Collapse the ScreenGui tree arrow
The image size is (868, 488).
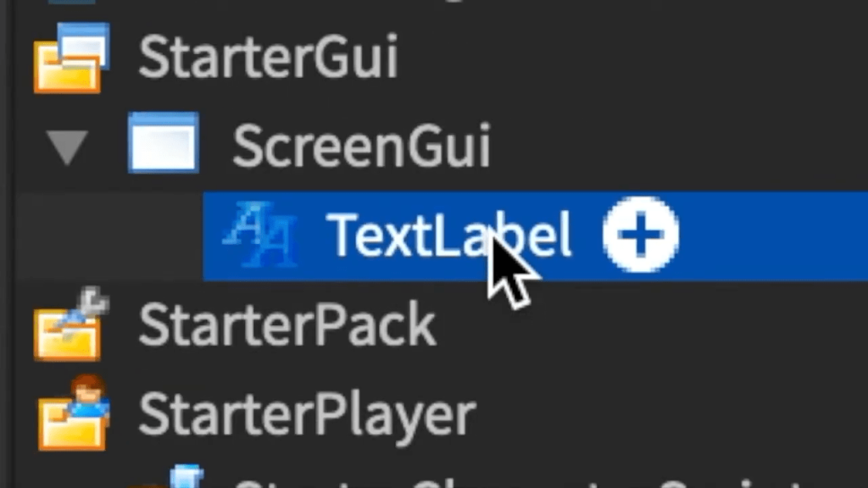click(67, 147)
